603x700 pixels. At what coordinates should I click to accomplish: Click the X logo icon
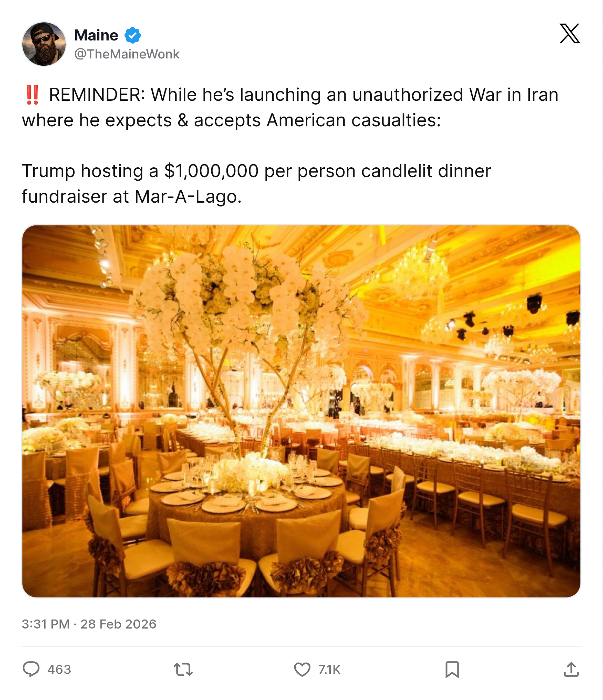[x=569, y=34]
